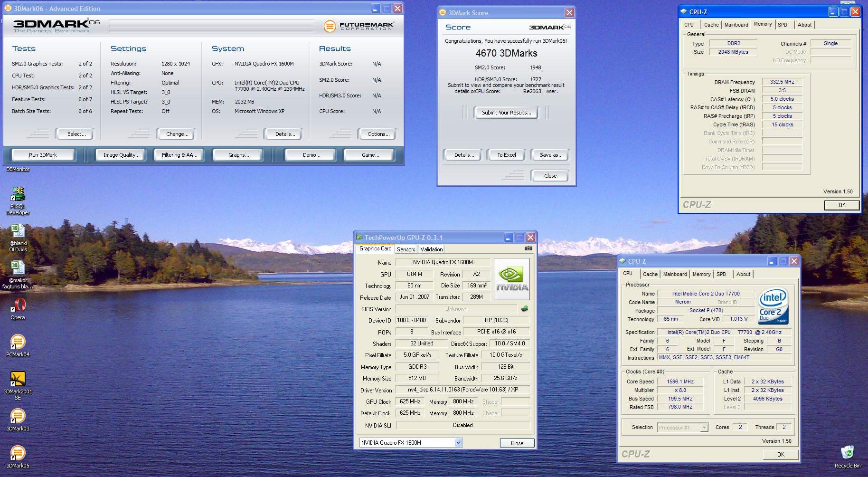Click the 3DMark Score title bar icon
This screenshot has height=477, width=868.
point(443,12)
